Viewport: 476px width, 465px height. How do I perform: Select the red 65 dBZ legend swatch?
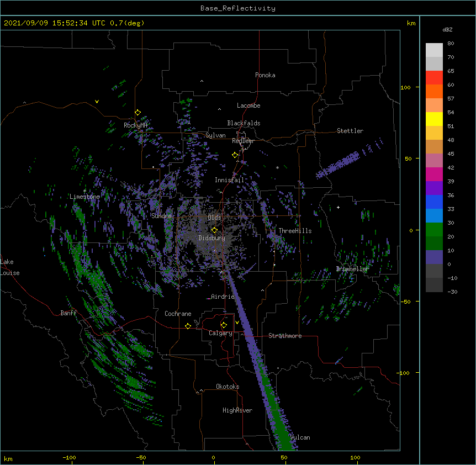(434, 78)
